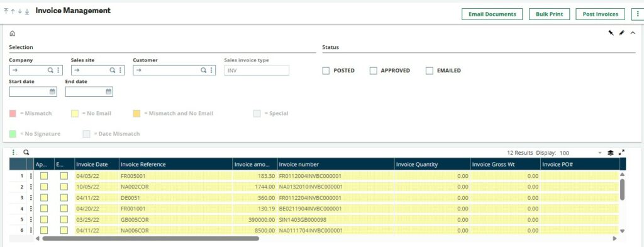Open the Display count dropdown arrow
This screenshot has width=644, height=247.
599,153
